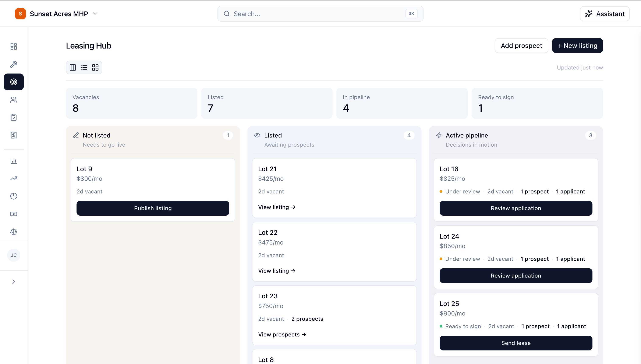Open the dollar receipt billing icon in sidebar
This screenshot has width=641, height=364.
click(14, 135)
